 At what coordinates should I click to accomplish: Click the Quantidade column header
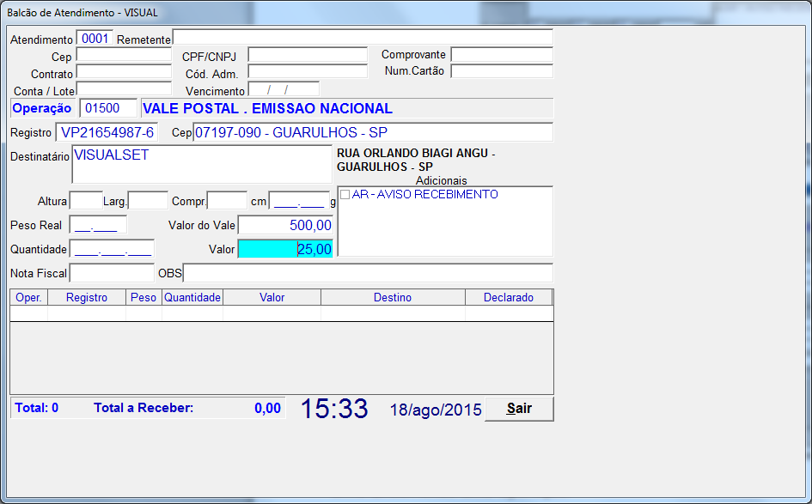pyautogui.click(x=192, y=298)
